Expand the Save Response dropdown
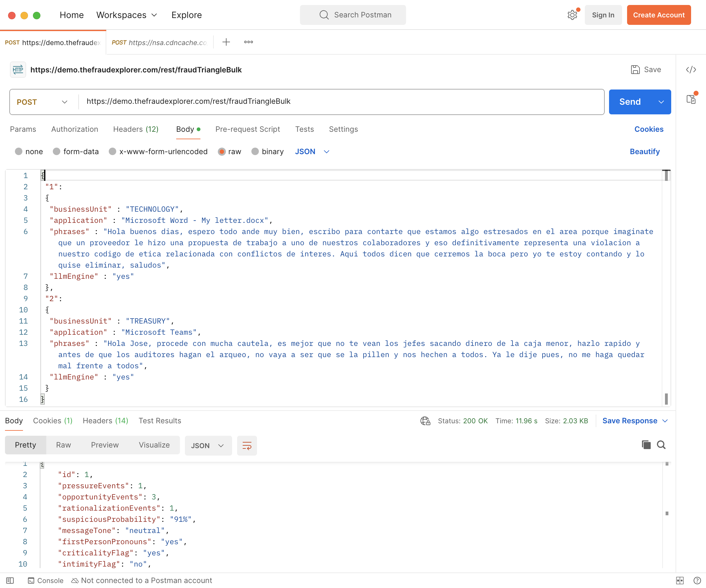The image size is (706, 588). (x=665, y=421)
